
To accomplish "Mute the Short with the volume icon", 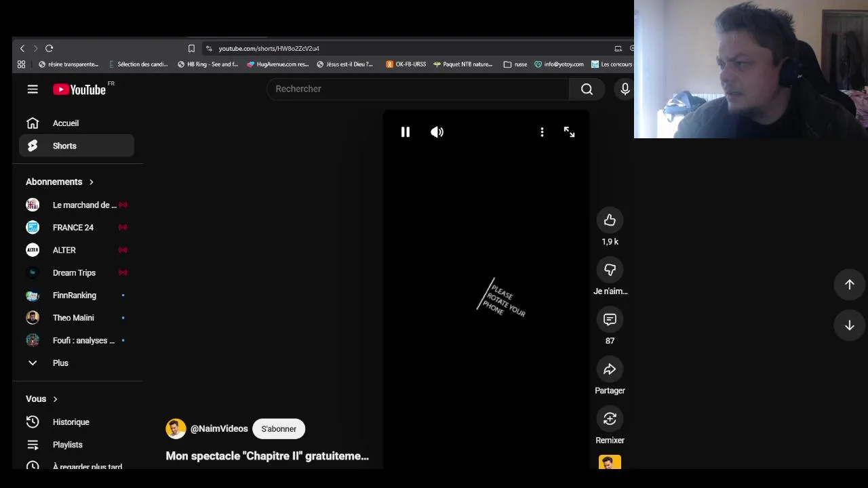I will (437, 132).
